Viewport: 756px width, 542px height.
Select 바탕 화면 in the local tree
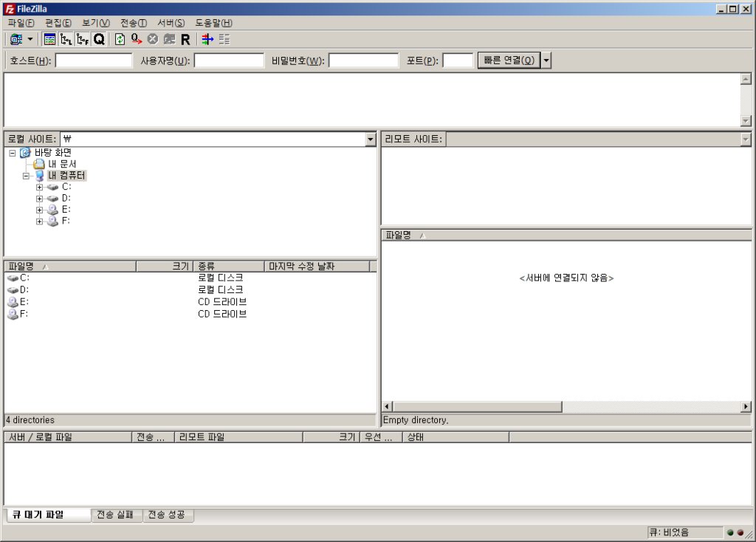[52, 152]
